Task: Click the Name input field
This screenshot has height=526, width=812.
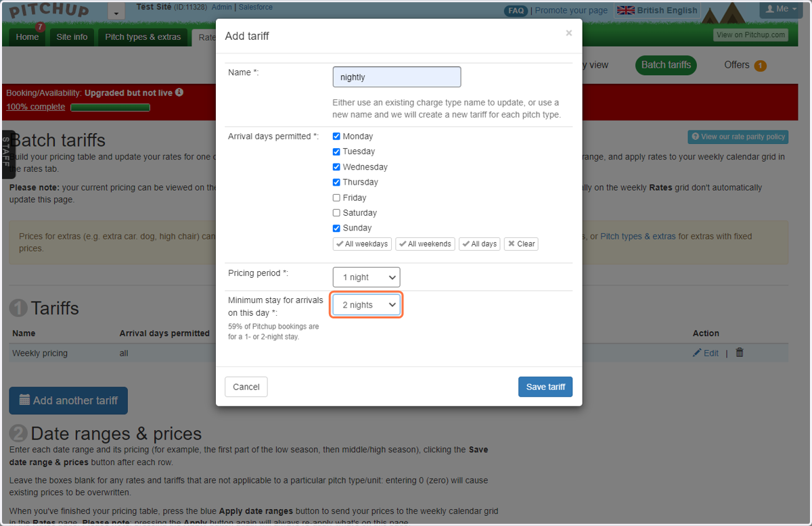Action: [397, 77]
